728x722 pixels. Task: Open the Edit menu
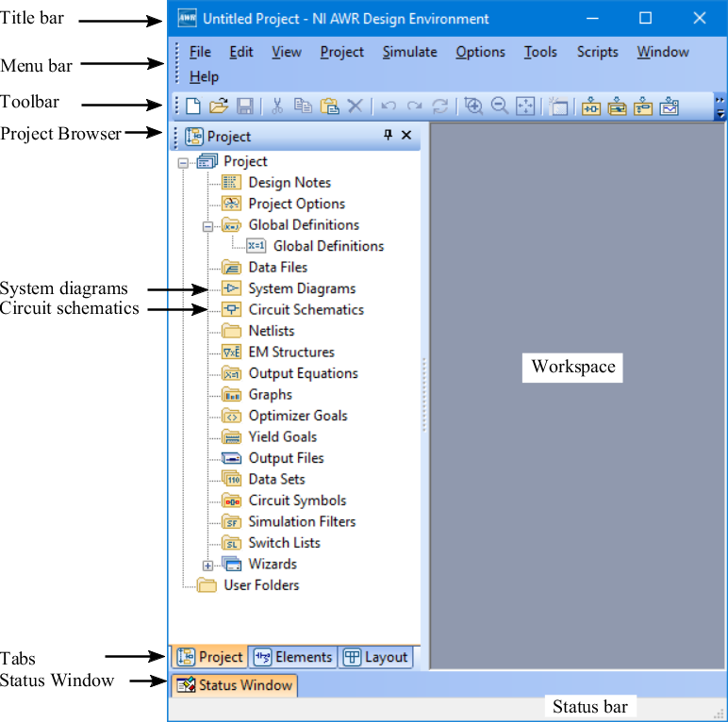click(x=241, y=52)
